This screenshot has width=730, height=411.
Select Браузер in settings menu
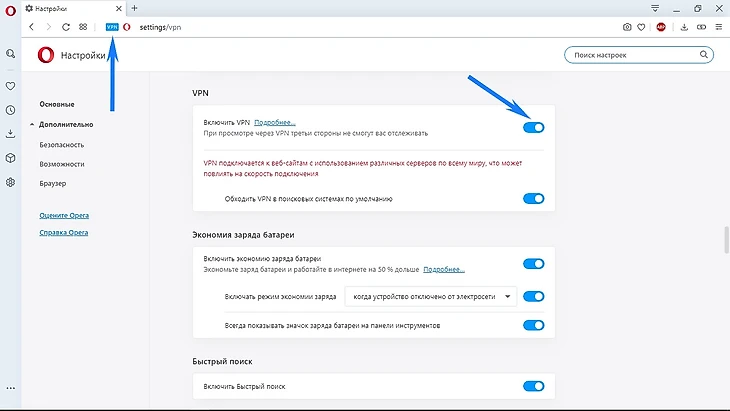53,183
